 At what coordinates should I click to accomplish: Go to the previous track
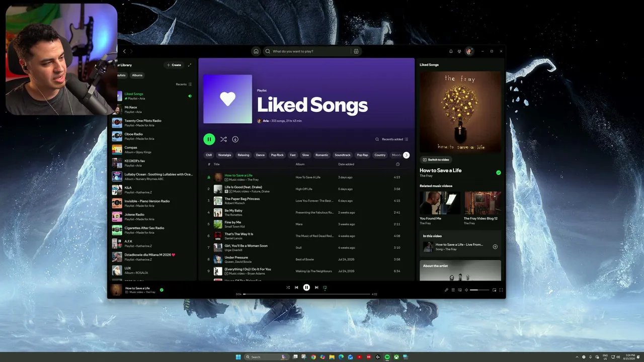tap(296, 288)
